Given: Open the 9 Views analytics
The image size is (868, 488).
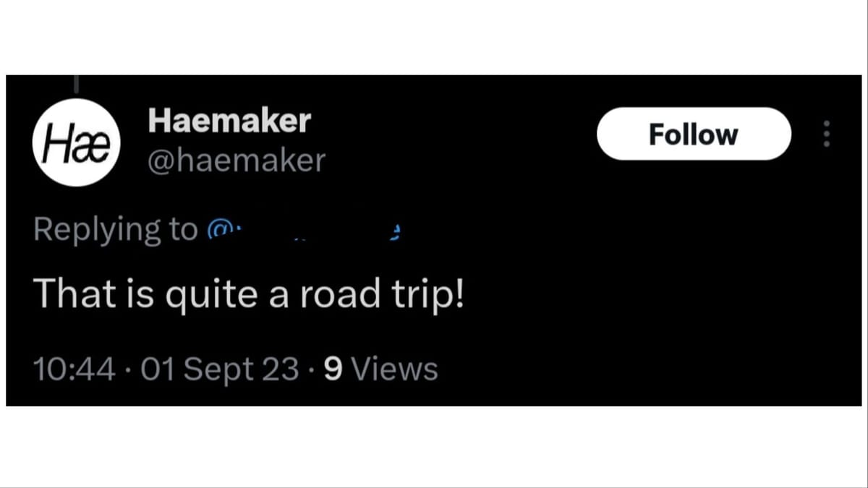Looking at the screenshot, I should pos(380,369).
